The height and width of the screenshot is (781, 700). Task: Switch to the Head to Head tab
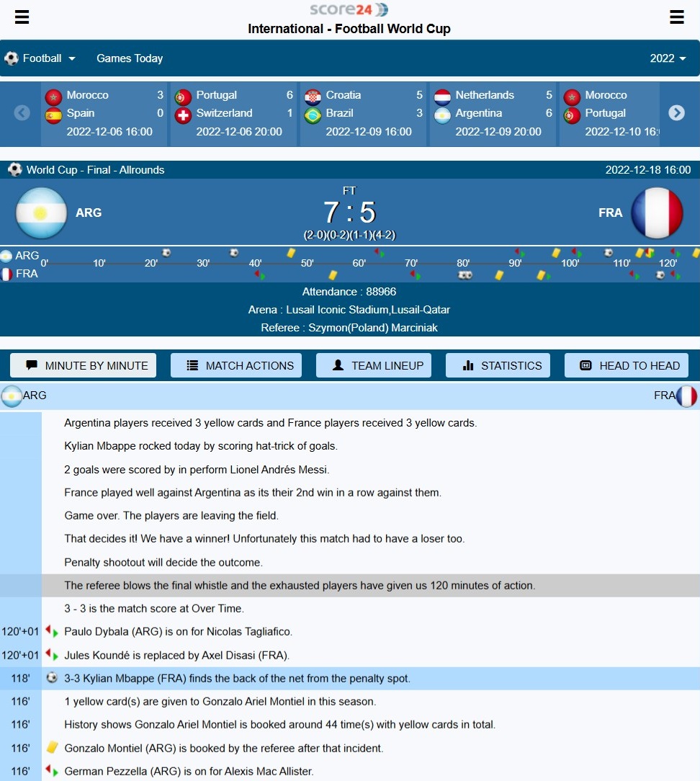click(x=627, y=365)
